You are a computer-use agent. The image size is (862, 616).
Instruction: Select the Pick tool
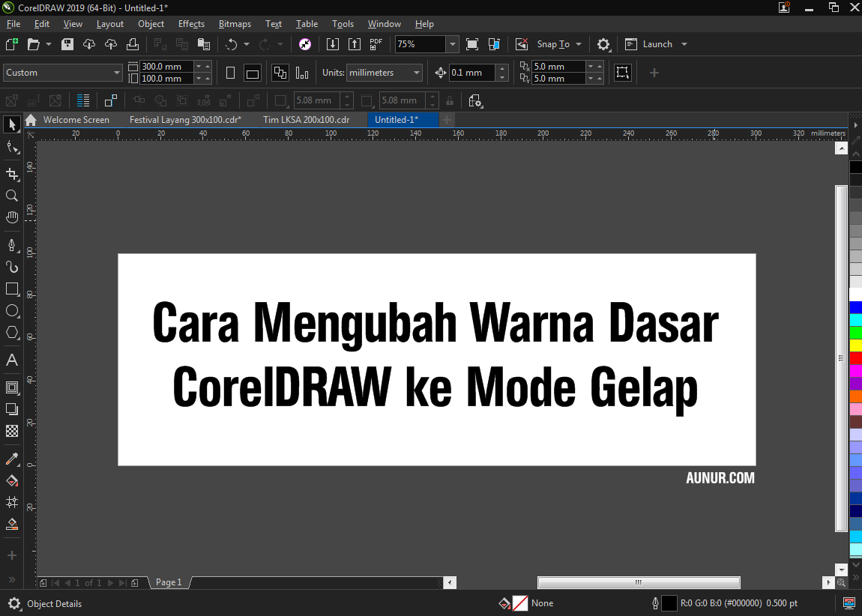(x=11, y=124)
